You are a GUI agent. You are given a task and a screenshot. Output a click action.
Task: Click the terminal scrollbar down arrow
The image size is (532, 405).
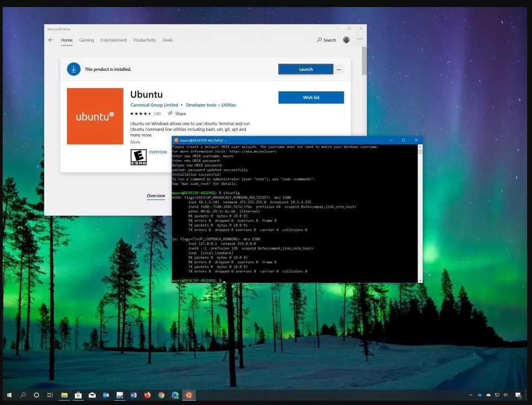pos(421,281)
